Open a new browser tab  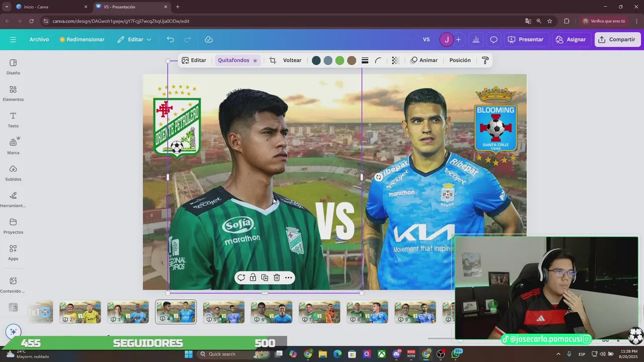click(178, 7)
